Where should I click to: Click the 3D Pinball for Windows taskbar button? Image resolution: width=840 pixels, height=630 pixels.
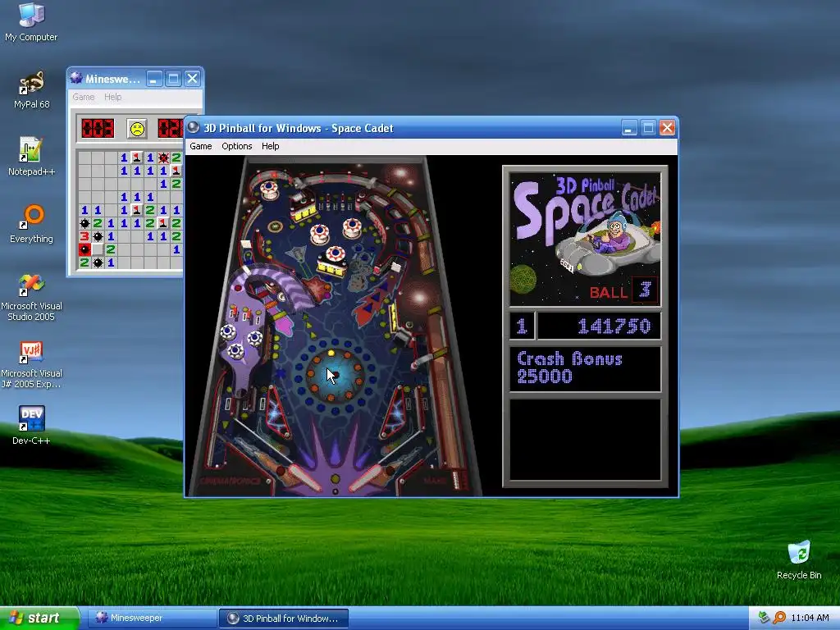tap(284, 619)
